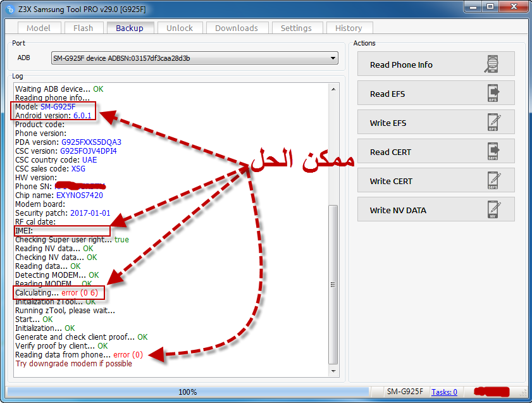Click the Read EFS export icon
The width and height of the screenshot is (532, 403).
coord(493,93)
